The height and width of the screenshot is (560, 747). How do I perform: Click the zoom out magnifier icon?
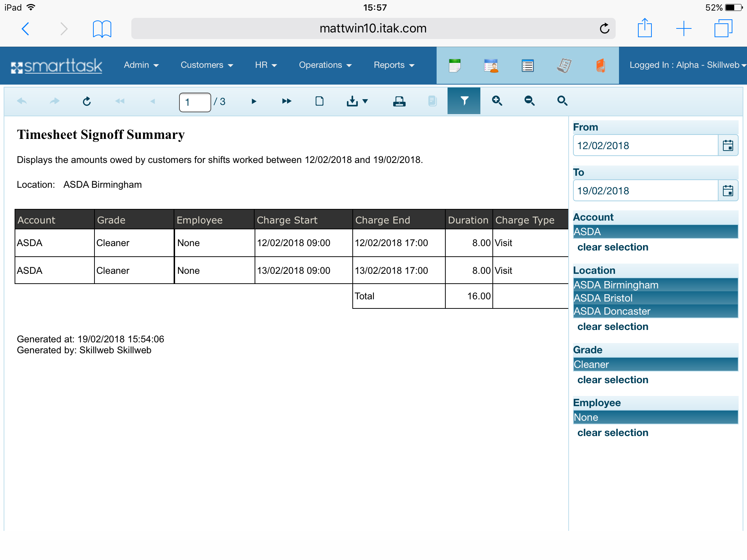(529, 101)
